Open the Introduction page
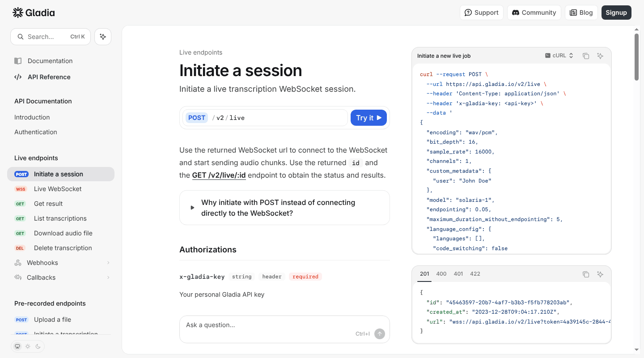The image size is (644, 358). (61, 117)
